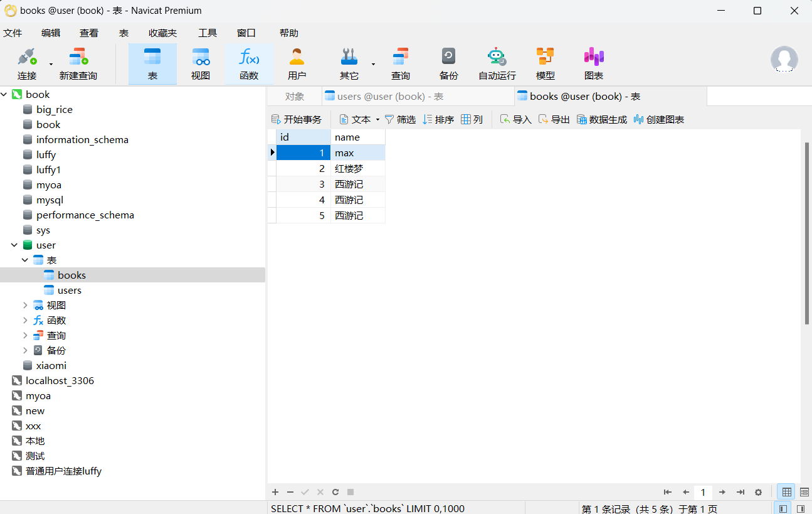Viewport: 812px width, 514px height.
Task: Click the page number field showing 1
Action: (704, 492)
